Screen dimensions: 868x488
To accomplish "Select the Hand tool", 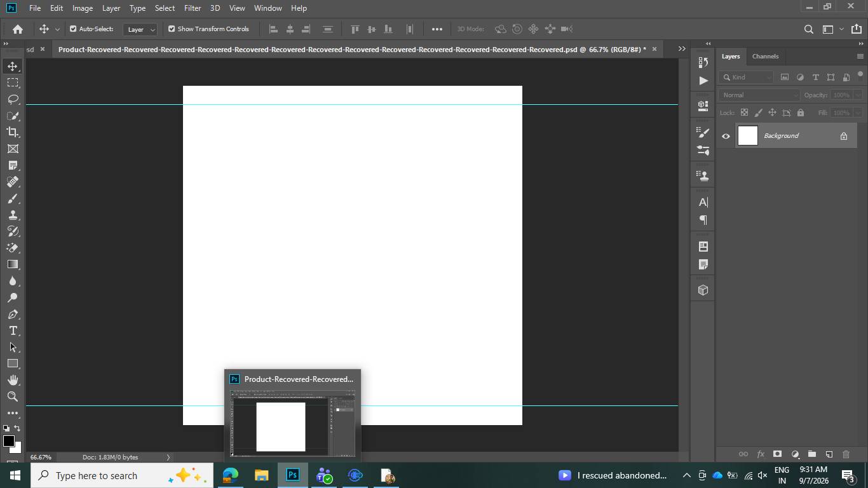I will tap(13, 380).
